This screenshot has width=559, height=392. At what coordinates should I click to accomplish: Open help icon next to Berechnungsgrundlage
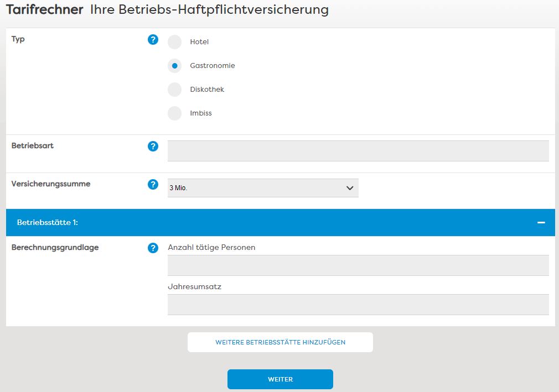point(153,248)
